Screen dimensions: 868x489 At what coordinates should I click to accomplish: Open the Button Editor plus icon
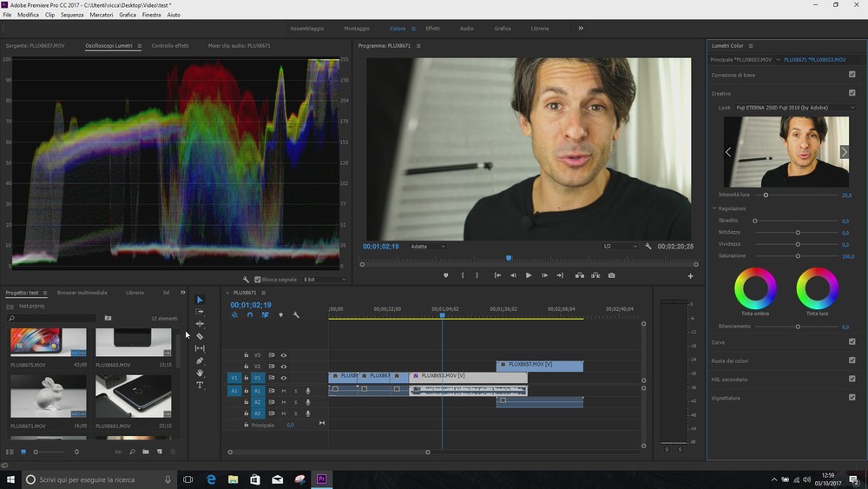point(691,276)
